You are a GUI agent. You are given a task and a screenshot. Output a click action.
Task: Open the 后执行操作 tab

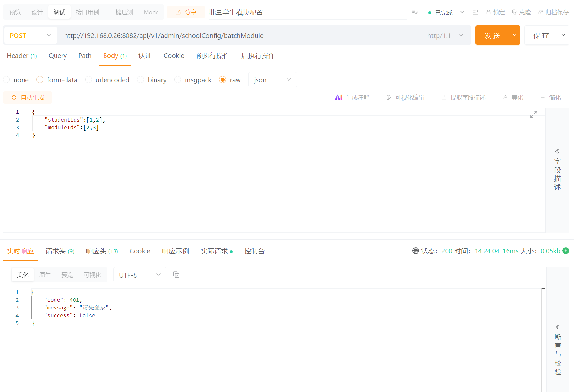click(258, 56)
